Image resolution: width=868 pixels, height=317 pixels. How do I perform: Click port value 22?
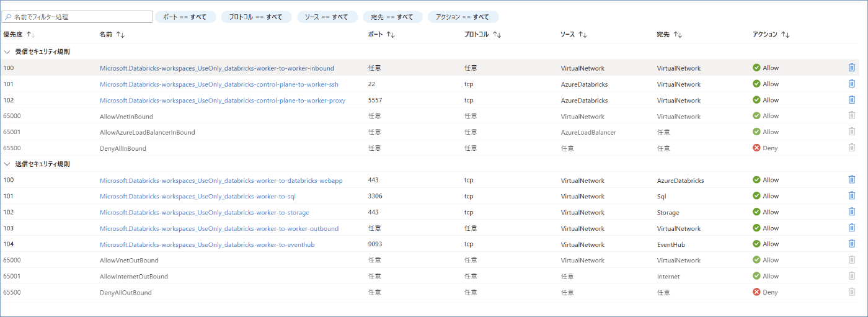[371, 84]
